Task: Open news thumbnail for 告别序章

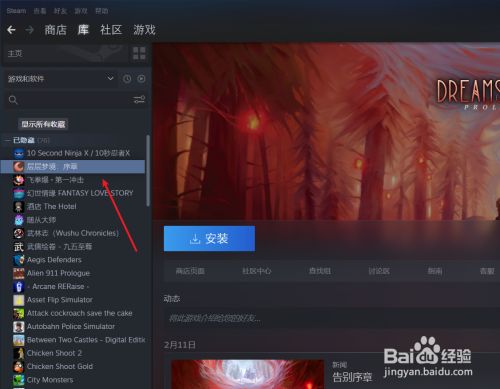Action: pos(247,374)
